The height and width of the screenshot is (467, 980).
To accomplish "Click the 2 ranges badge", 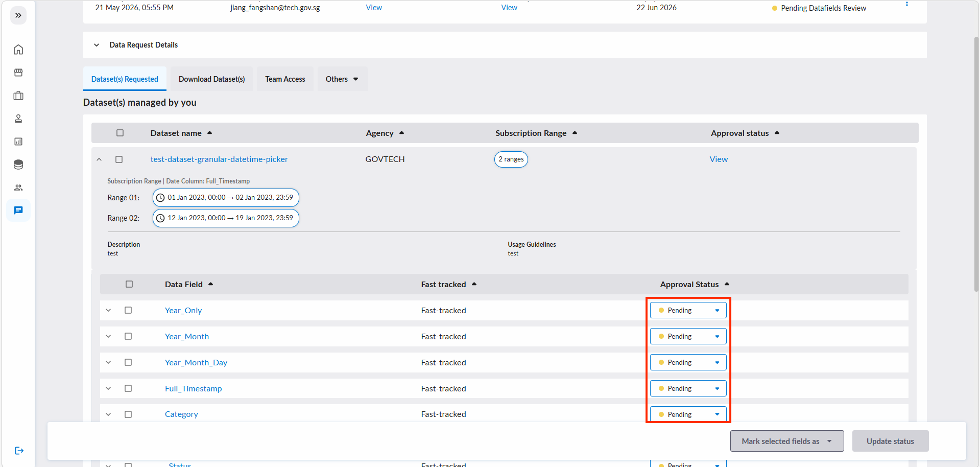I will [511, 159].
